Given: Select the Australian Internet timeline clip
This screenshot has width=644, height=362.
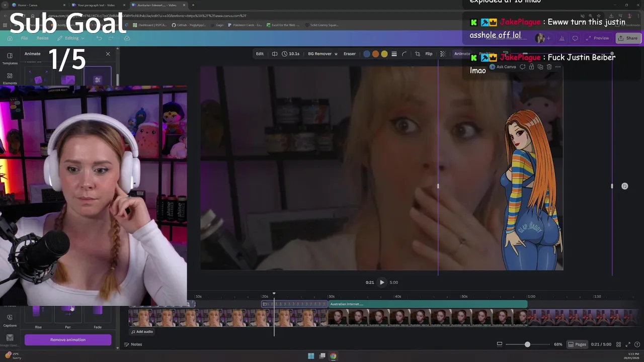Looking at the screenshot, I should pos(428,304).
